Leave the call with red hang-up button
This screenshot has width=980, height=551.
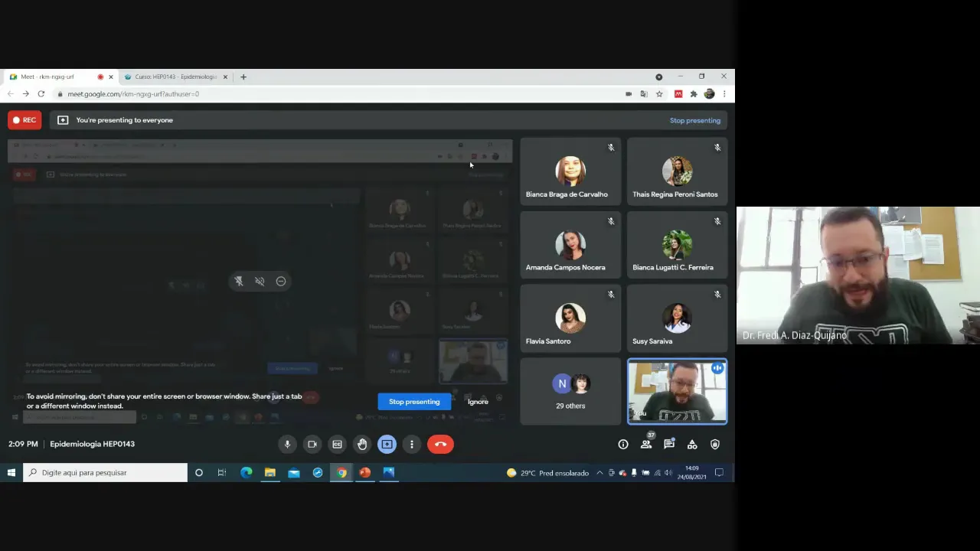(x=440, y=444)
